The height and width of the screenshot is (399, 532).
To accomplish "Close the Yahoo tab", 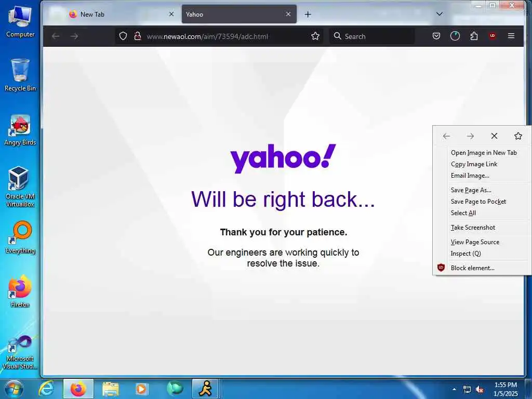I will click(x=288, y=14).
